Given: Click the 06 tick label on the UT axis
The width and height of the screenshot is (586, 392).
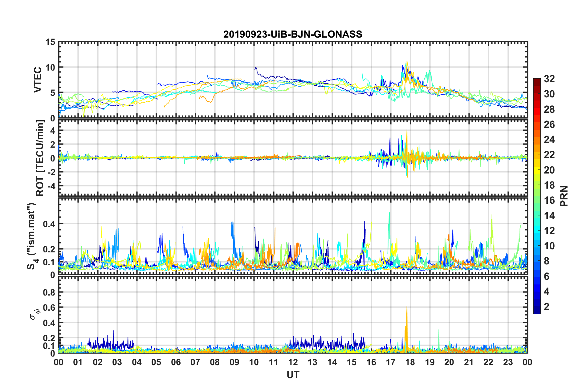Looking at the screenshot, I should pos(176,362).
